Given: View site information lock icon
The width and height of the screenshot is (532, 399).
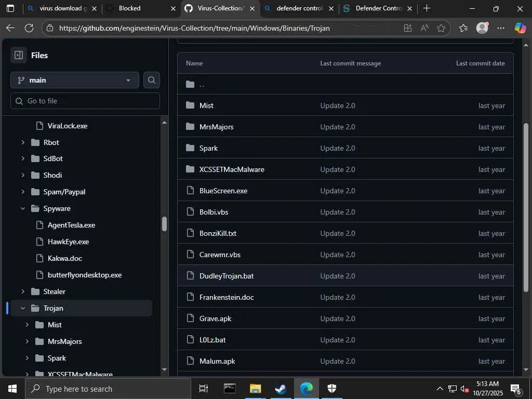Looking at the screenshot, I should coord(50,28).
